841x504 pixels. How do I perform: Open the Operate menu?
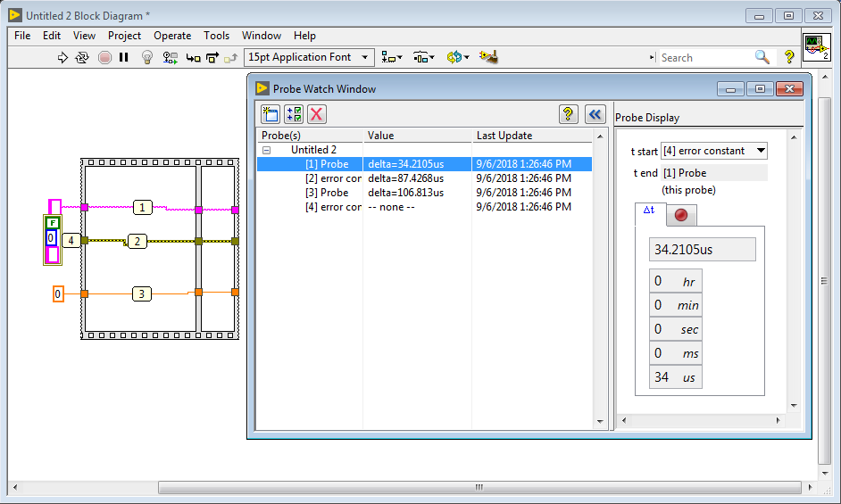point(172,36)
